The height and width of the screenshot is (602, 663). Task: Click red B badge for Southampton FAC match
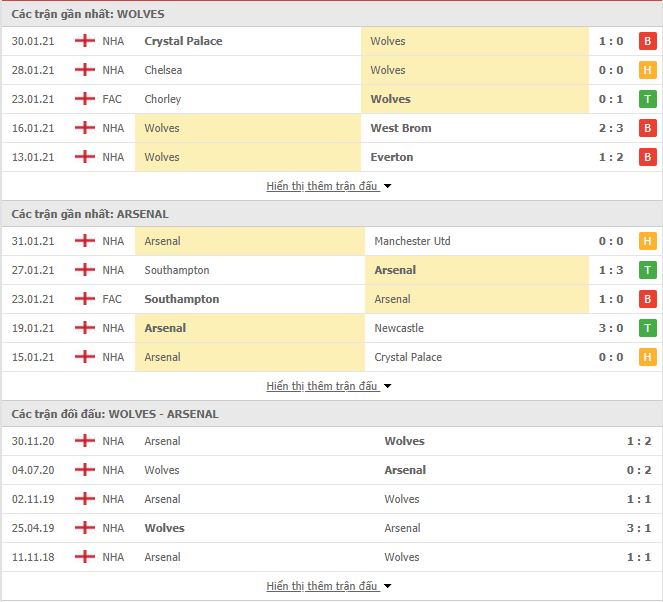pyautogui.click(x=647, y=299)
